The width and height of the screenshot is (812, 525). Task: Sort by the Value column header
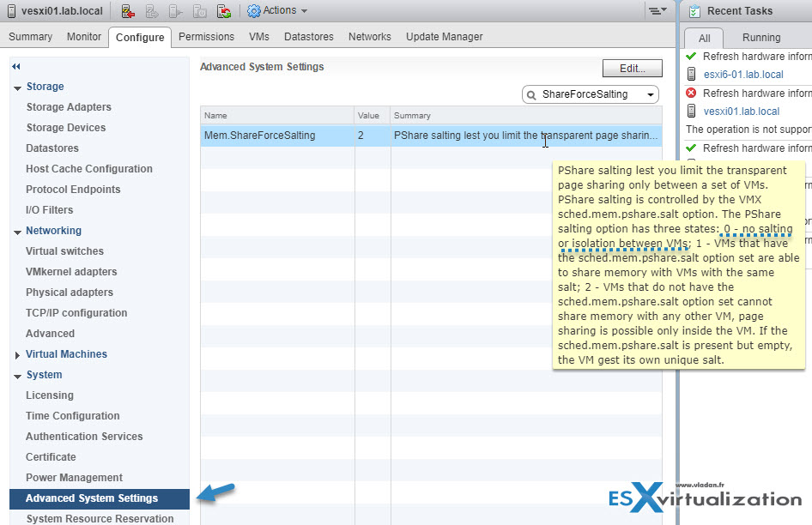(373, 116)
